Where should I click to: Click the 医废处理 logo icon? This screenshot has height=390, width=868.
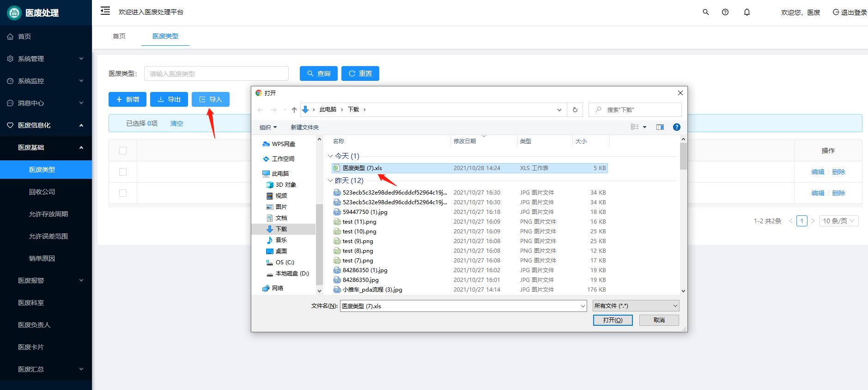click(14, 12)
